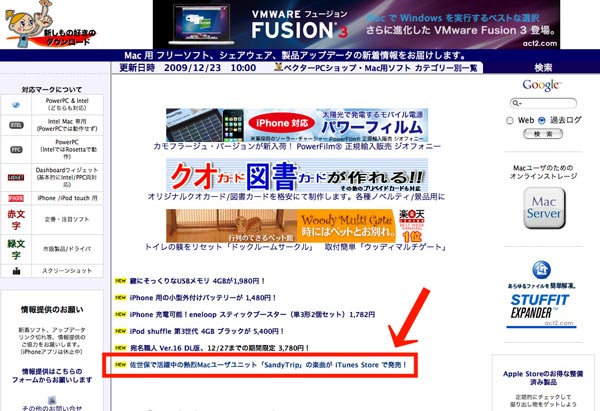
Task: Click the 検索 header label
Action: [543, 68]
